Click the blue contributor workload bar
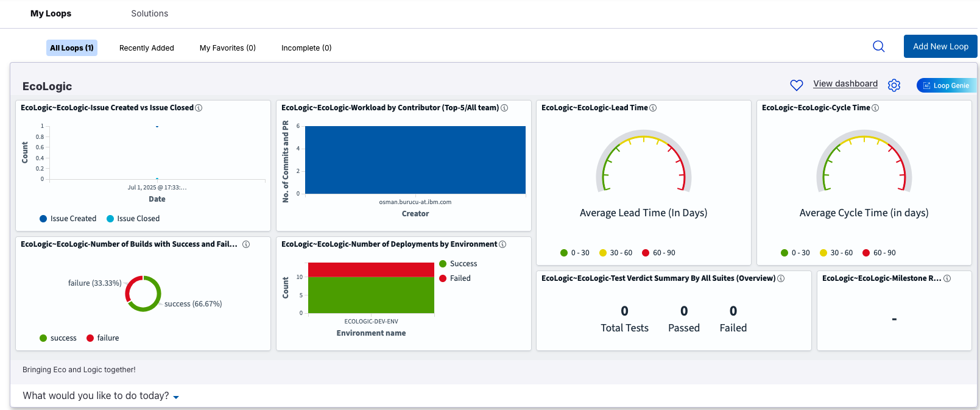 (x=415, y=160)
